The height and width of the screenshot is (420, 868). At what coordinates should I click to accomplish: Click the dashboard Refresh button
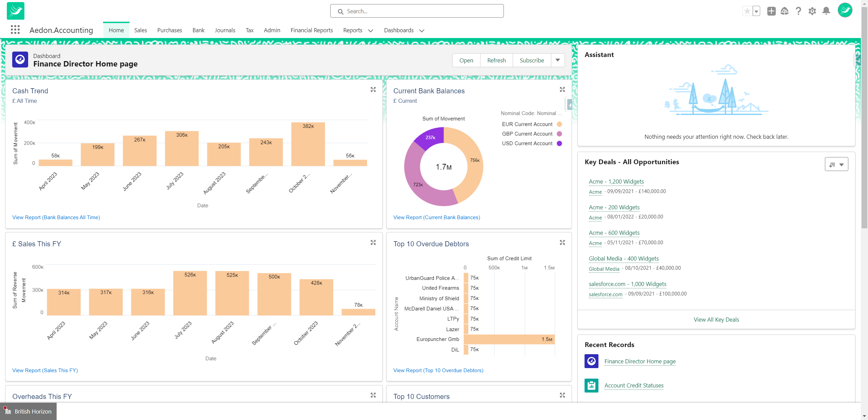(496, 60)
